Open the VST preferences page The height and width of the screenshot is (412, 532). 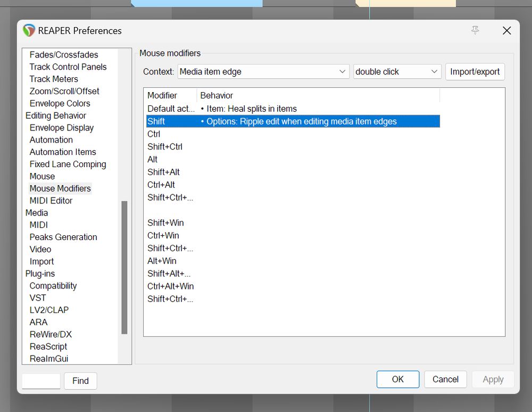(x=38, y=298)
